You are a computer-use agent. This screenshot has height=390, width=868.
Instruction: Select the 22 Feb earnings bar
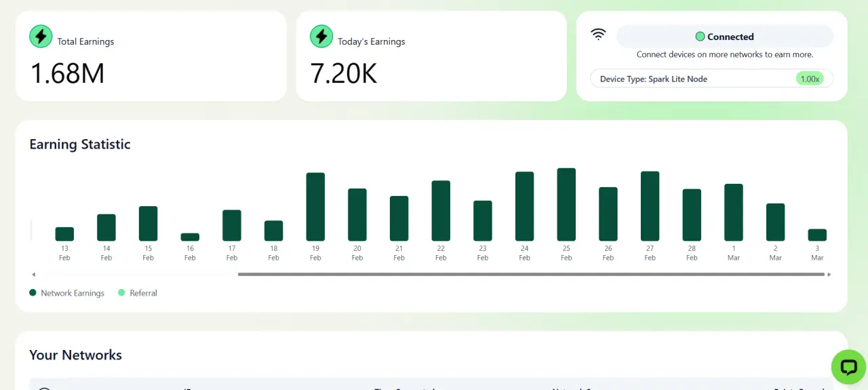[x=441, y=210]
